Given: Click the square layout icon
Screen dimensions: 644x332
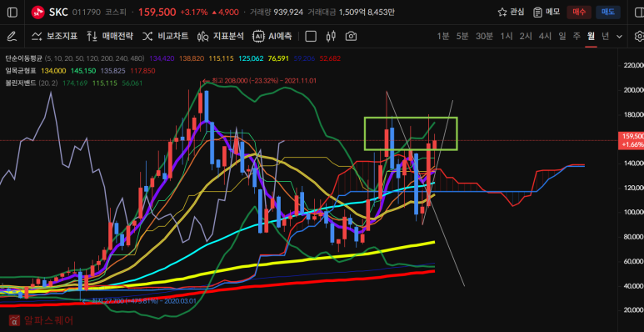Looking at the screenshot, I should pos(311,36).
